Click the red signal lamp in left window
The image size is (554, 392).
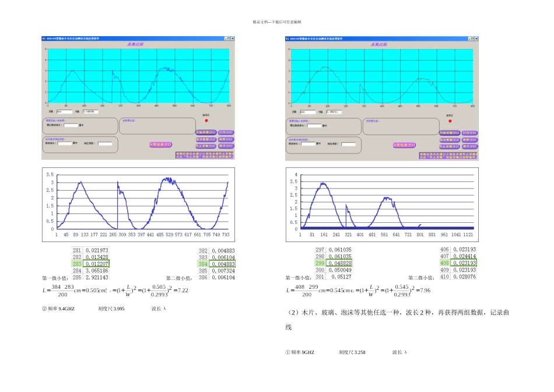click(206, 121)
